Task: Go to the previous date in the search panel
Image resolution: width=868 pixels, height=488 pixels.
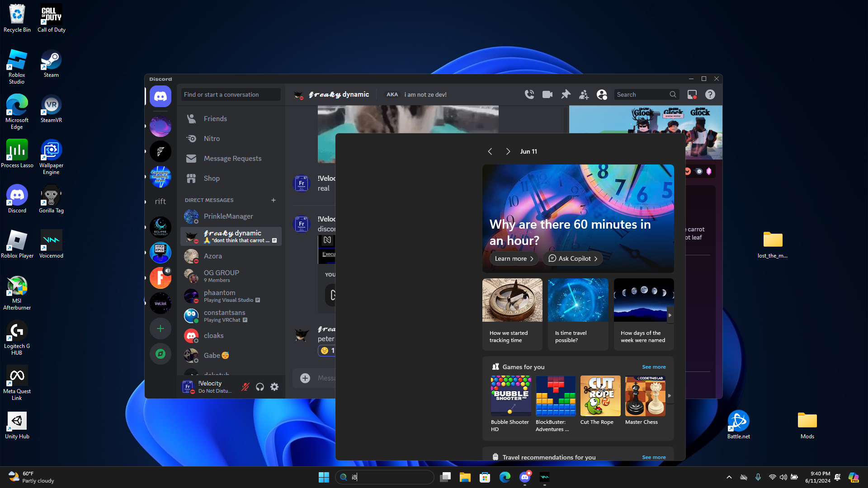Action: point(490,151)
